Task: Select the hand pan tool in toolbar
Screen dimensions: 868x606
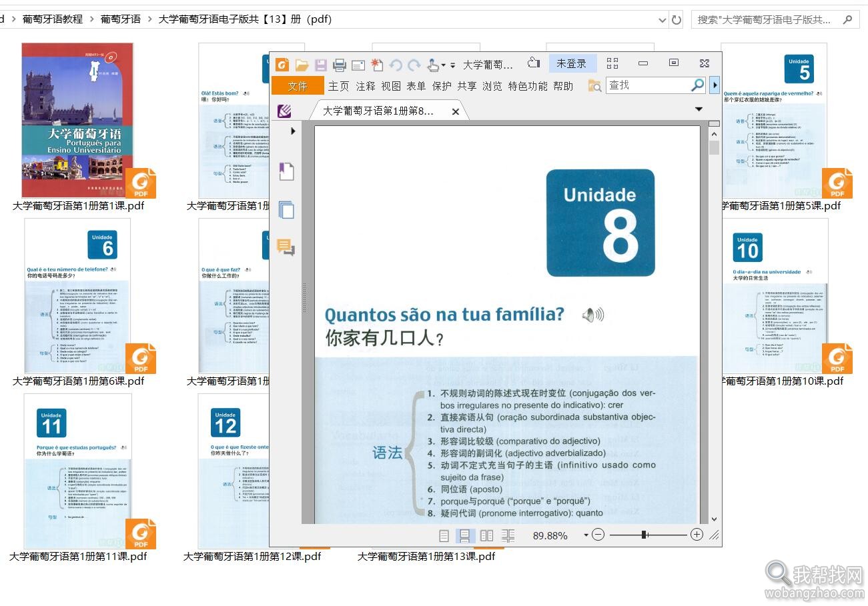Action: tap(432, 63)
